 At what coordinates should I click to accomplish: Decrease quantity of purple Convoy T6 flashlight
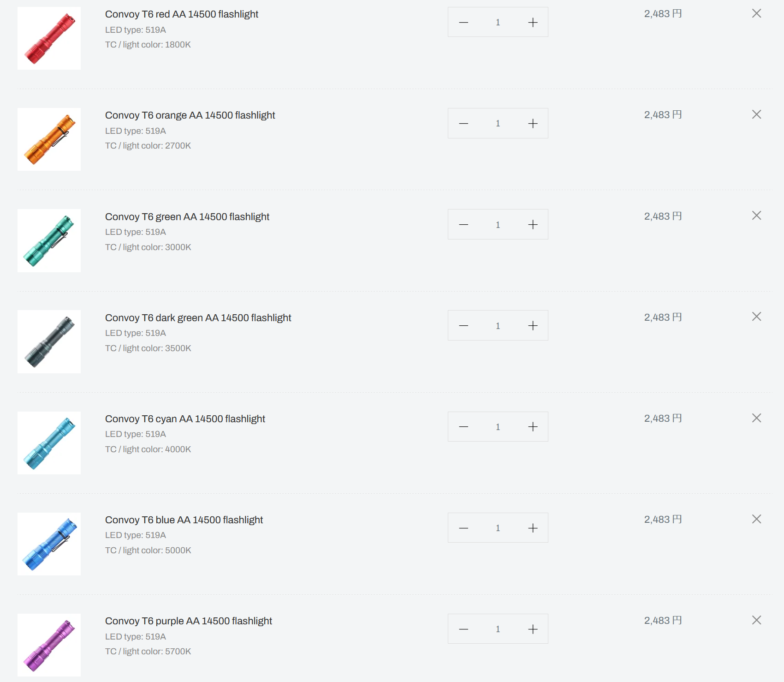point(463,629)
